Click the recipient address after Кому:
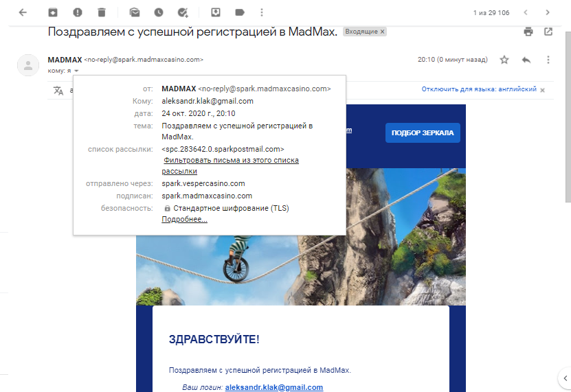This screenshot has width=571, height=392. click(x=208, y=101)
